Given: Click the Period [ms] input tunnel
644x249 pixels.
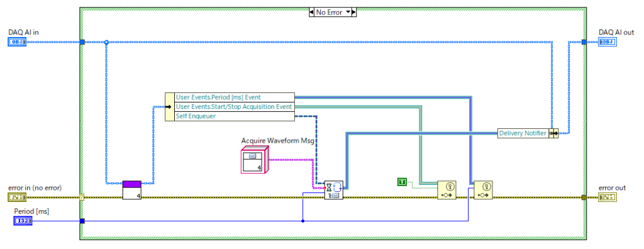Looking at the screenshot, I should tap(82, 221).
